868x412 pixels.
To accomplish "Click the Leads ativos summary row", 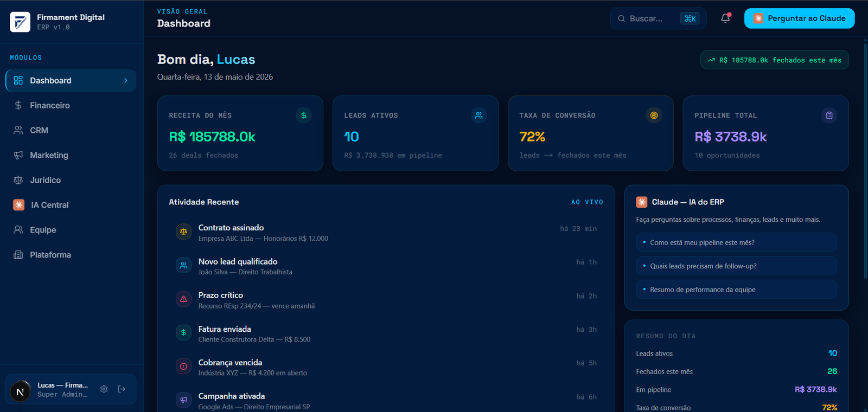I will click(737, 353).
